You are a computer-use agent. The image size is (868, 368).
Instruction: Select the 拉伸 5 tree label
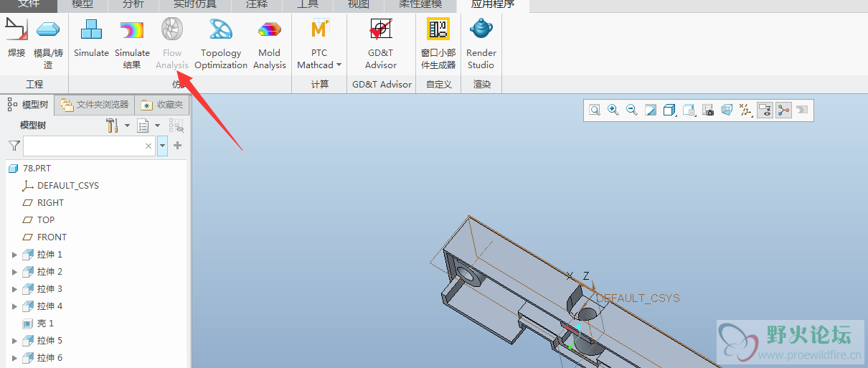tap(49, 341)
